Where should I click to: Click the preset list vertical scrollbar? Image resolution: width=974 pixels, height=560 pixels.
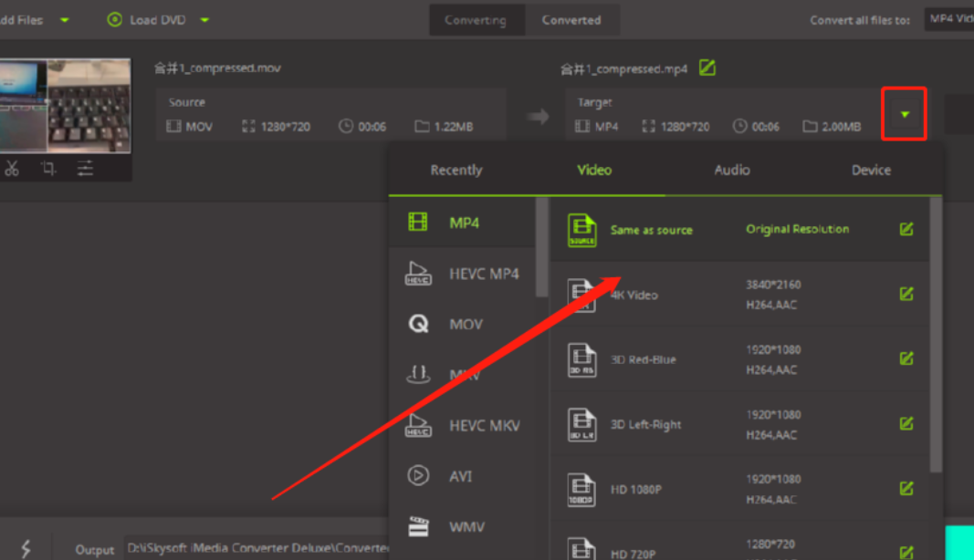tap(936, 337)
